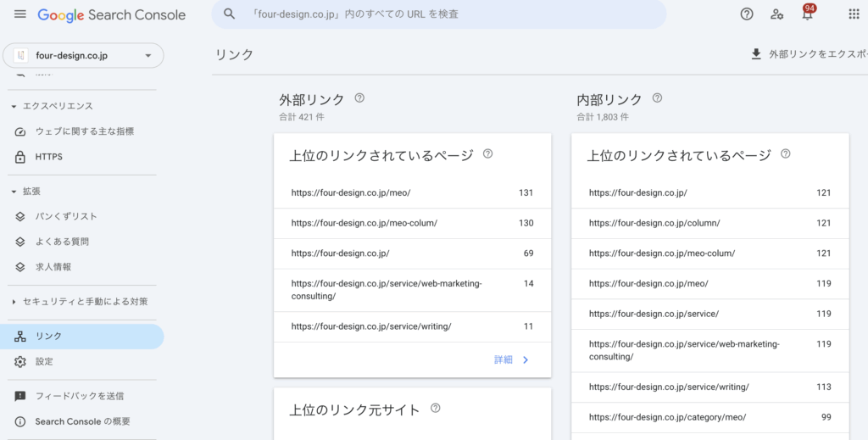The height and width of the screenshot is (440, 868).
Task: Open internal homepage row with 121 links
Action: click(710, 193)
